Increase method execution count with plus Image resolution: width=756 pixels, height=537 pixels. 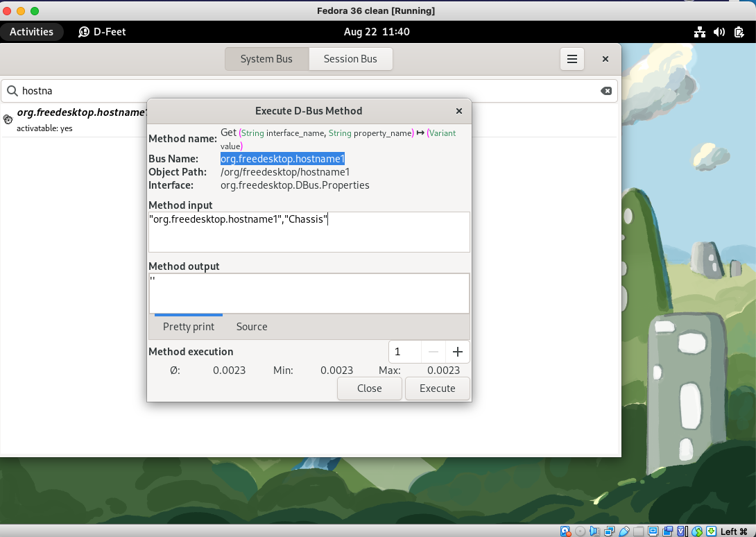(x=458, y=352)
